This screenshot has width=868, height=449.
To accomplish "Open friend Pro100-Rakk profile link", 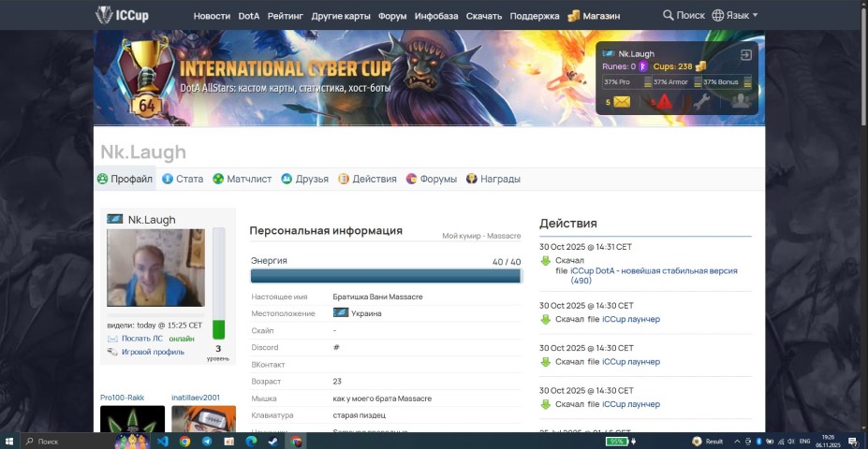I will tap(123, 398).
